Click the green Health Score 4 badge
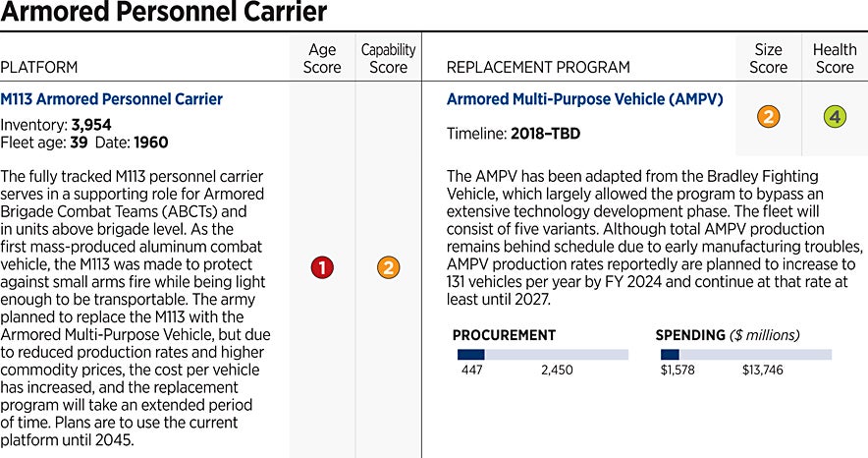The width and height of the screenshot is (868, 458). click(x=835, y=117)
